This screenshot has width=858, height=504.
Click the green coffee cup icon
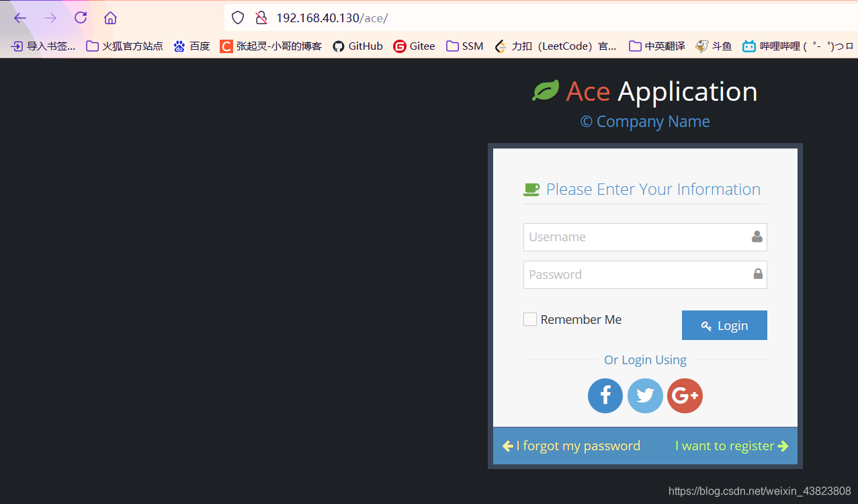coord(531,190)
